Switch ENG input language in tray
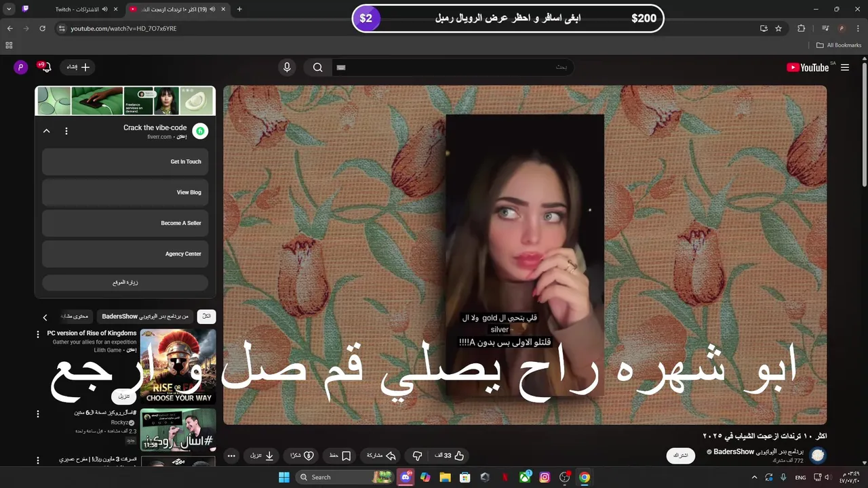The height and width of the screenshot is (488, 868). (800, 477)
